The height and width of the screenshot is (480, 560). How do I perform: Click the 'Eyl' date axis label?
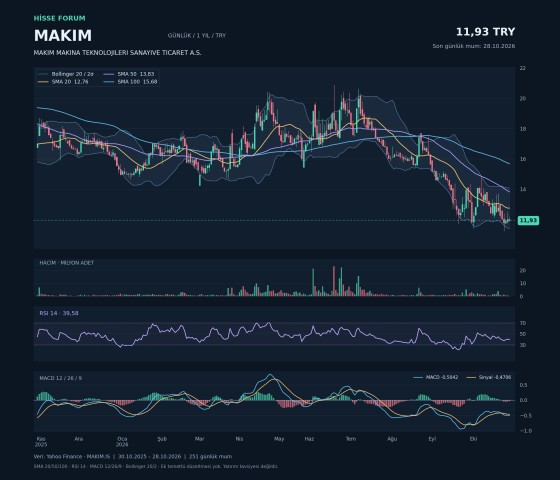pyautogui.click(x=432, y=439)
